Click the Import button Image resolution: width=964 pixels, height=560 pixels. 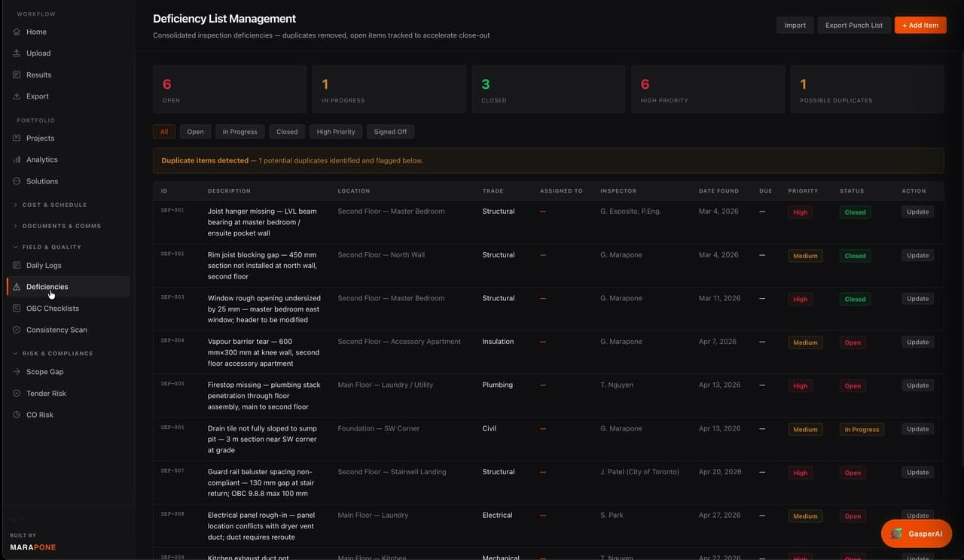coord(795,25)
